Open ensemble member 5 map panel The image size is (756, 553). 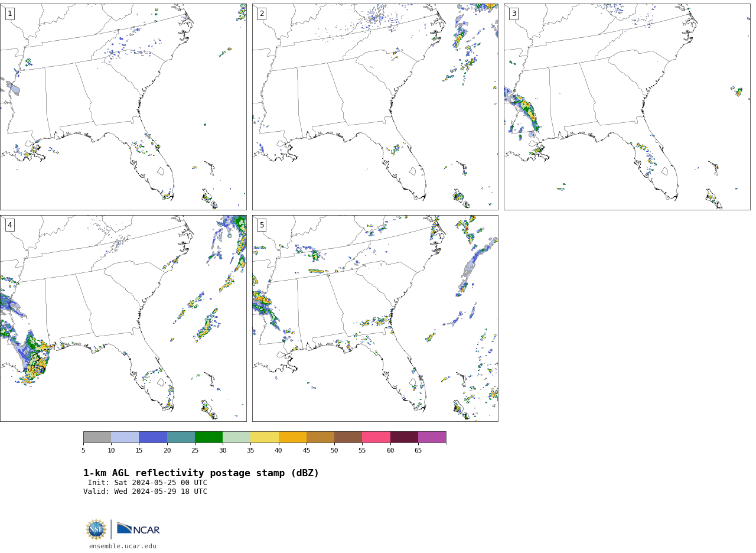click(x=375, y=318)
